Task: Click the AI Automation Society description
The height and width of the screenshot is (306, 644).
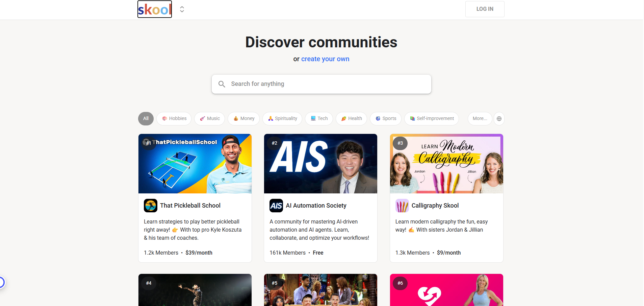Action: [x=319, y=230]
